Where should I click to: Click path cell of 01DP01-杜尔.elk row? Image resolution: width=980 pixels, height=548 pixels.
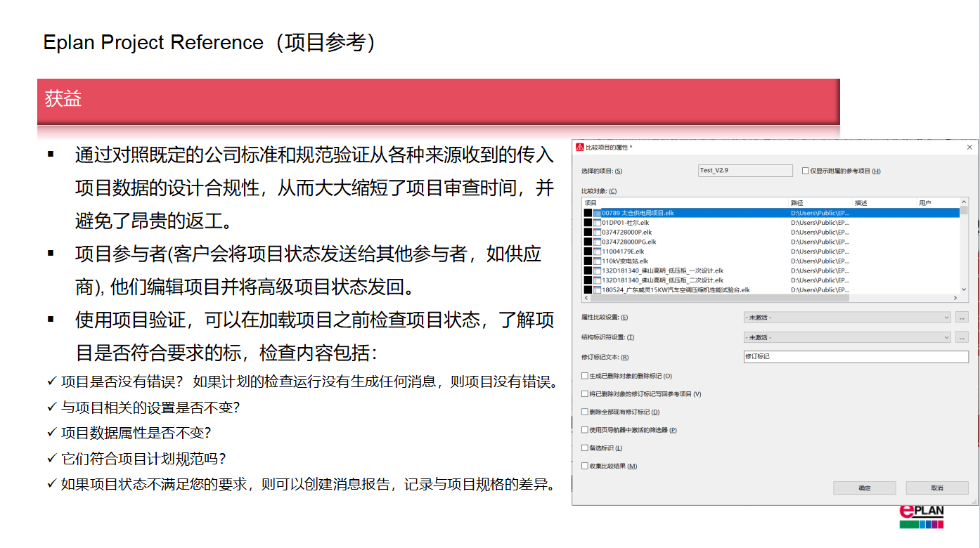tap(820, 223)
